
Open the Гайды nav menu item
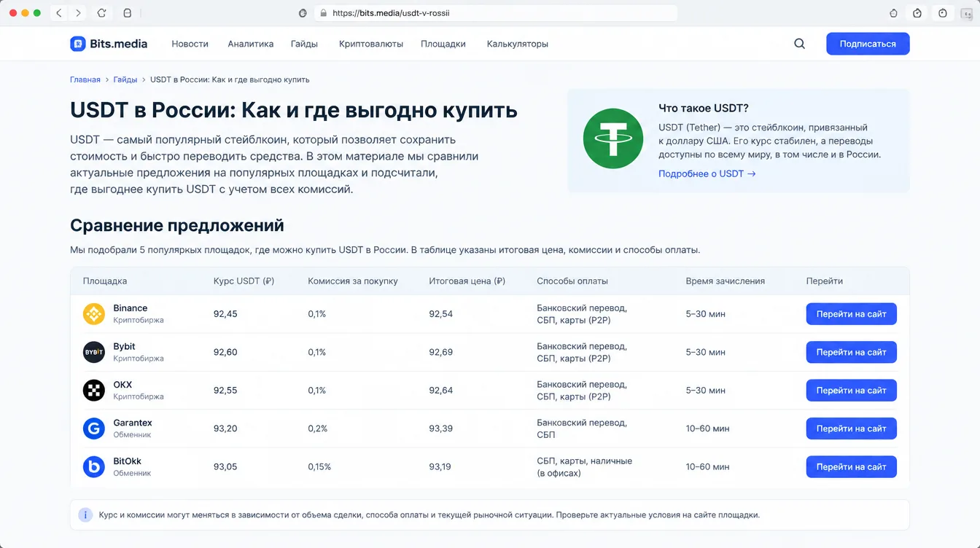point(304,44)
